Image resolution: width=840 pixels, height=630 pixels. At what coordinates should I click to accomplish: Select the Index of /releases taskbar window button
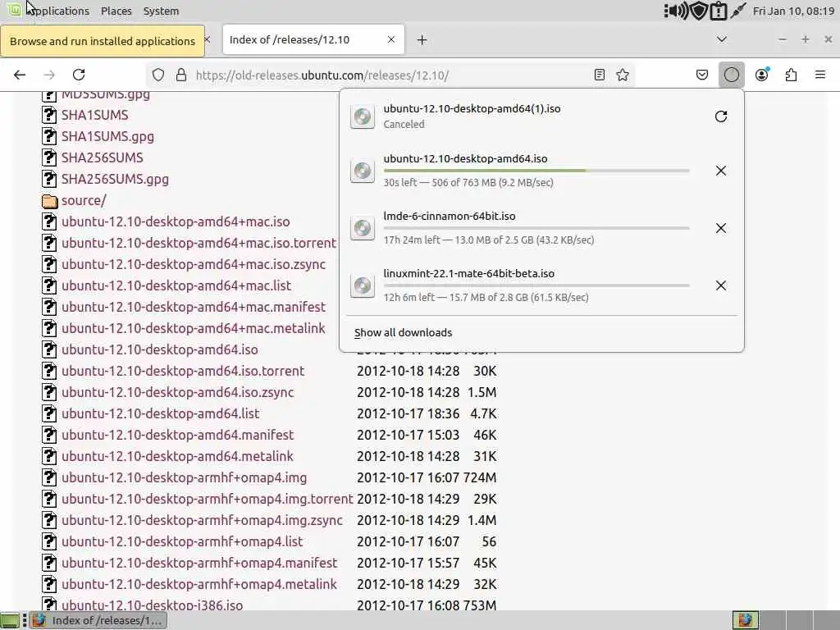(98, 620)
